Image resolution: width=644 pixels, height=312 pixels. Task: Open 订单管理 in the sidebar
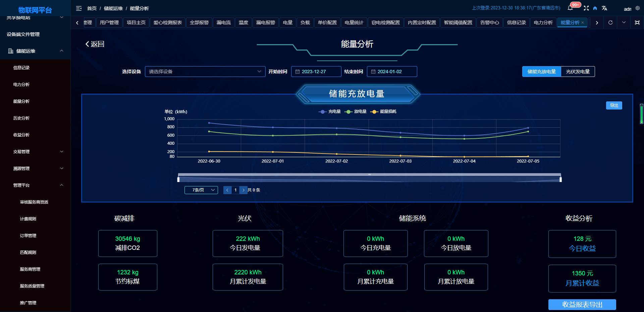tap(35, 236)
